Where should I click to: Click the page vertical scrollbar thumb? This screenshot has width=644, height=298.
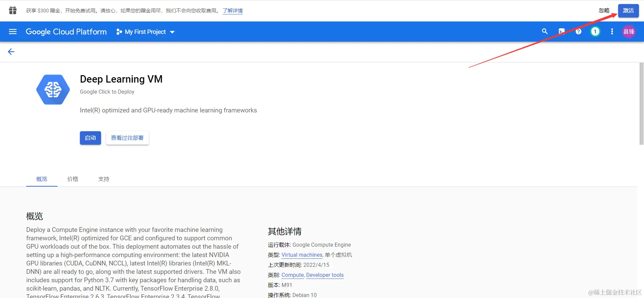[x=641, y=104]
